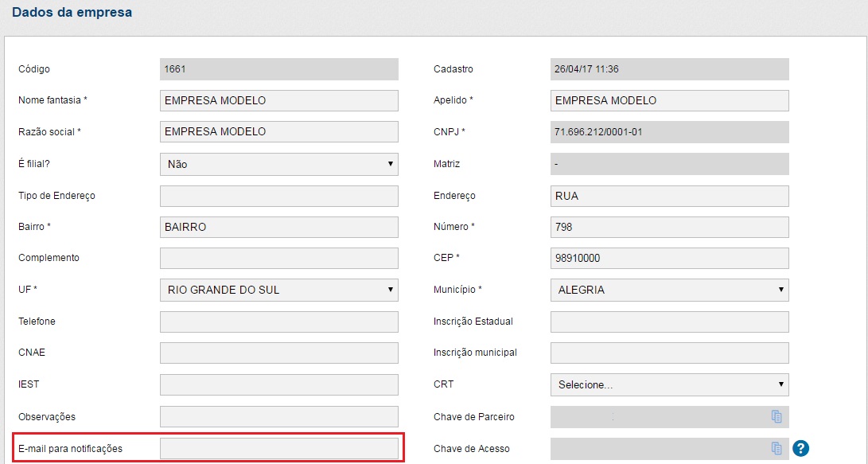
Task: Click the Razão social text field
Action: click(278, 132)
